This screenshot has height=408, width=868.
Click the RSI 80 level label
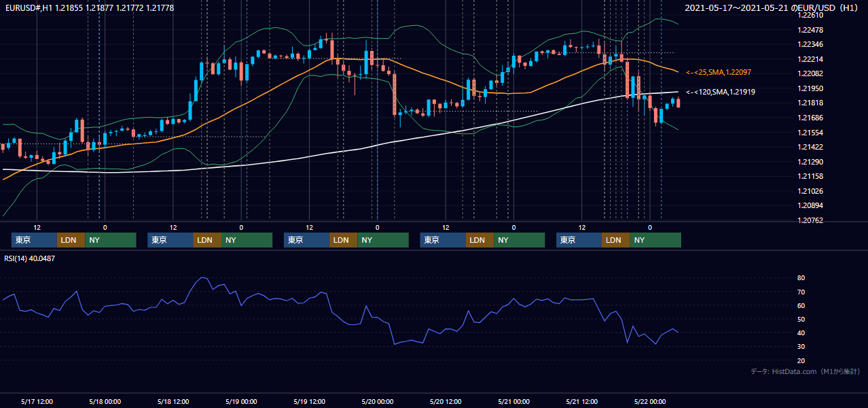coord(801,278)
